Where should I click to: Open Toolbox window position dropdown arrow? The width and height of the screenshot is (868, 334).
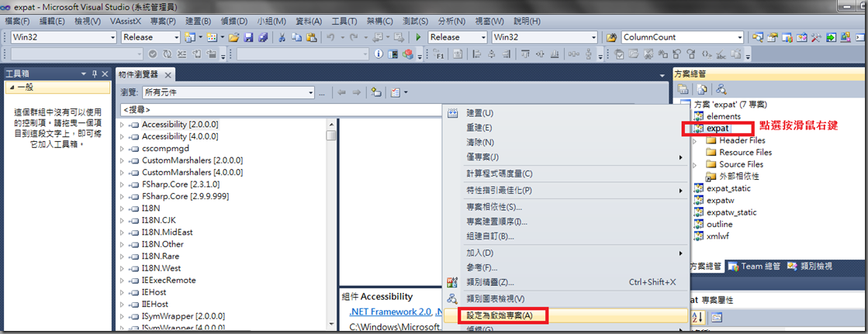coord(84,74)
